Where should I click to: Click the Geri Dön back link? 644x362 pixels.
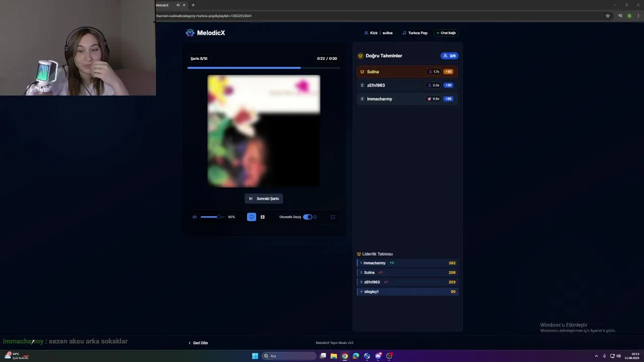point(198,343)
